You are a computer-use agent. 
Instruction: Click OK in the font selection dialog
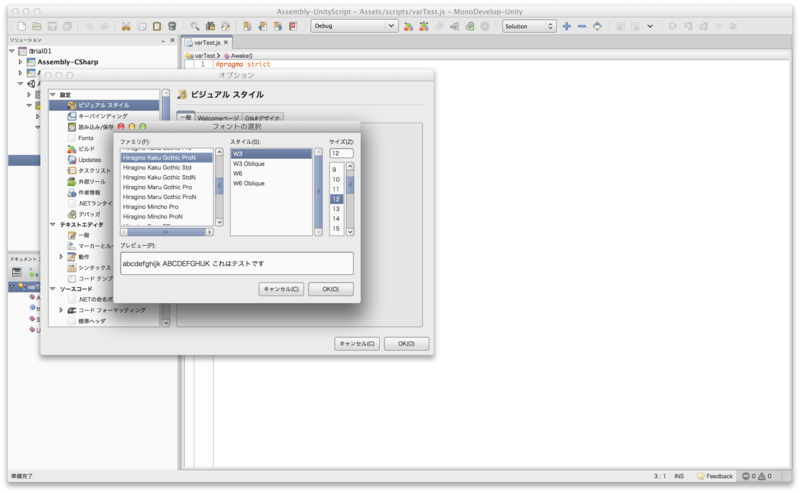click(331, 289)
